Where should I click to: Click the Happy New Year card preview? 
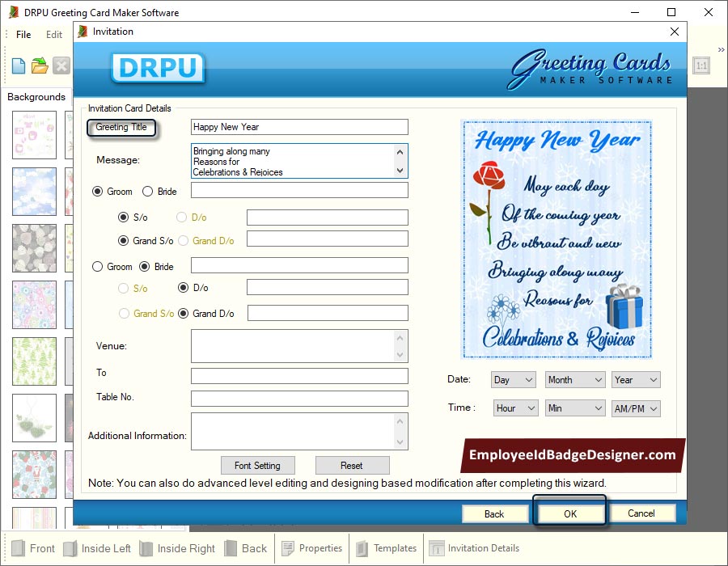coord(557,239)
